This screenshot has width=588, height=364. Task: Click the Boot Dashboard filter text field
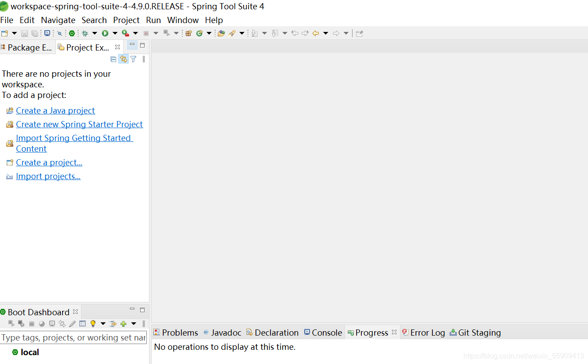(73, 337)
